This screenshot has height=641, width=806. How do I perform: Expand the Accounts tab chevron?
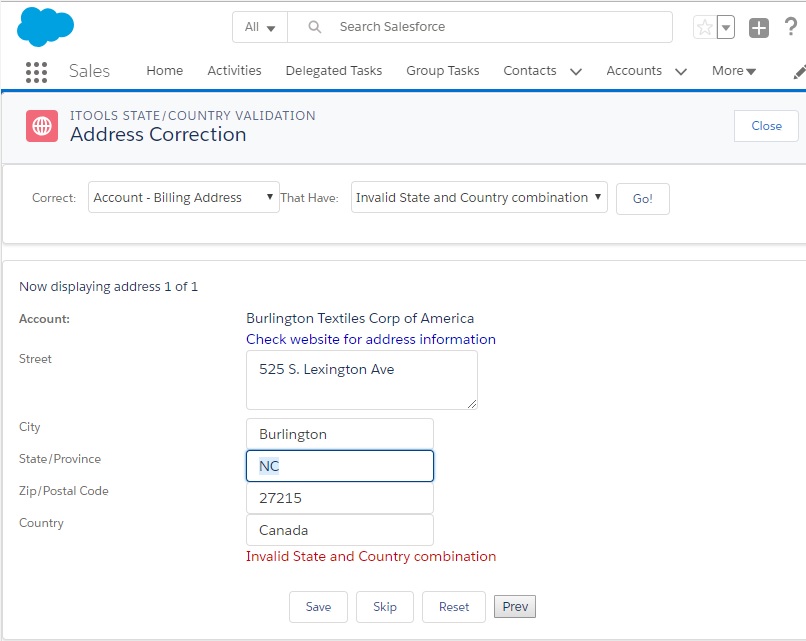pyautogui.click(x=681, y=71)
